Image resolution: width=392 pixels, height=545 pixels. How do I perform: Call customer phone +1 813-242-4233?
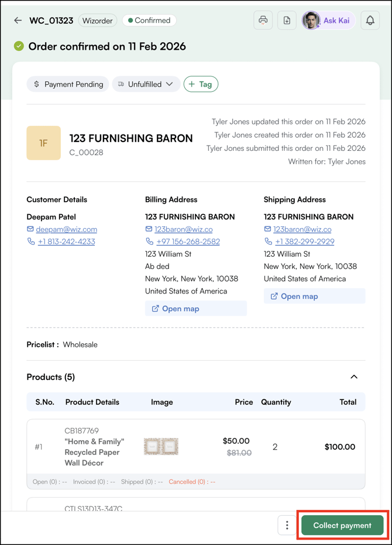point(66,242)
